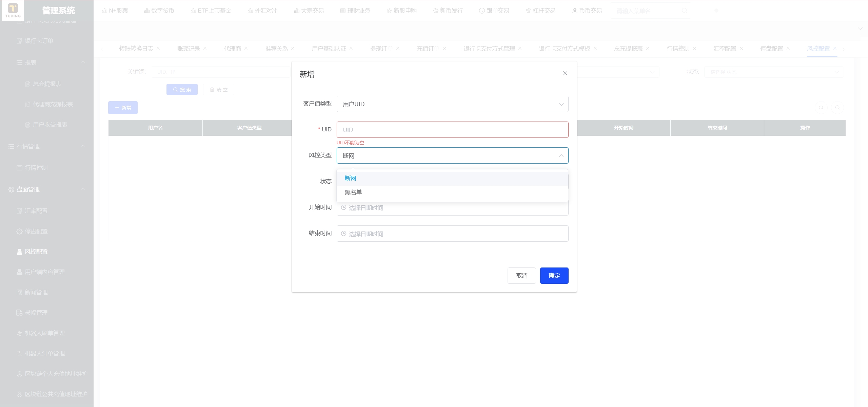
Task: Switch to the 用户基础认证 tab
Action: click(x=329, y=49)
